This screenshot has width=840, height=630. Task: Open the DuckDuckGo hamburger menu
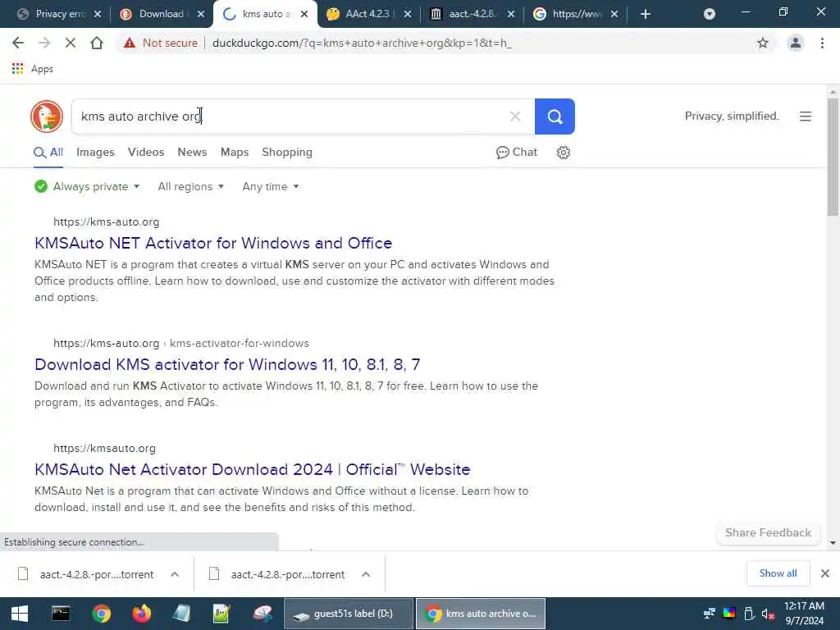(x=806, y=116)
